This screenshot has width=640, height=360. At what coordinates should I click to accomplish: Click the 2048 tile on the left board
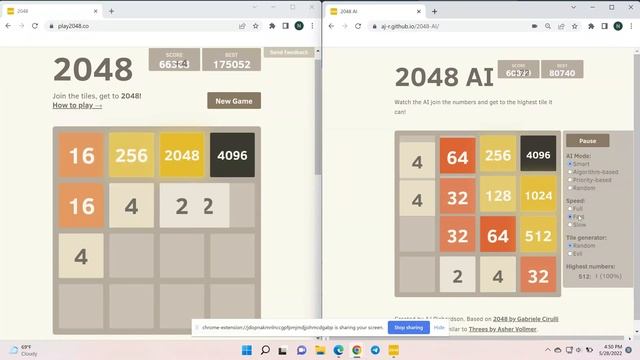182,155
